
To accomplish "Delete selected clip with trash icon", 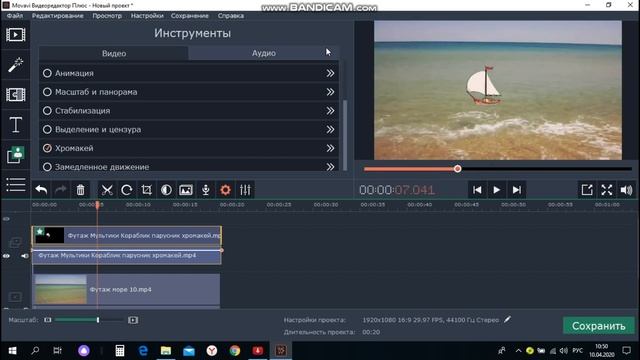I will 80,190.
